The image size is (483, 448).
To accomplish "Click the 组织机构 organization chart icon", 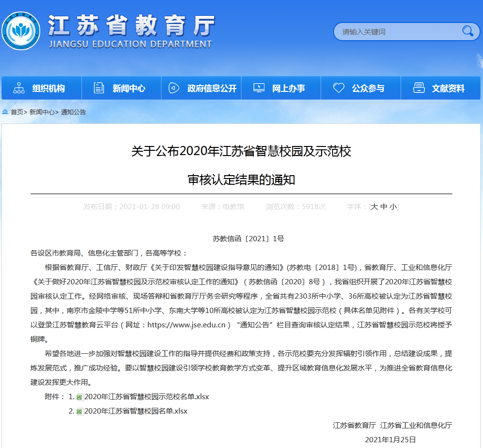I will [19, 88].
